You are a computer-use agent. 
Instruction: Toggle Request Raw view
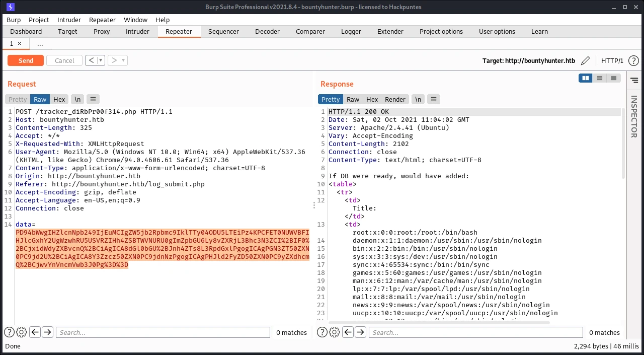[40, 99]
